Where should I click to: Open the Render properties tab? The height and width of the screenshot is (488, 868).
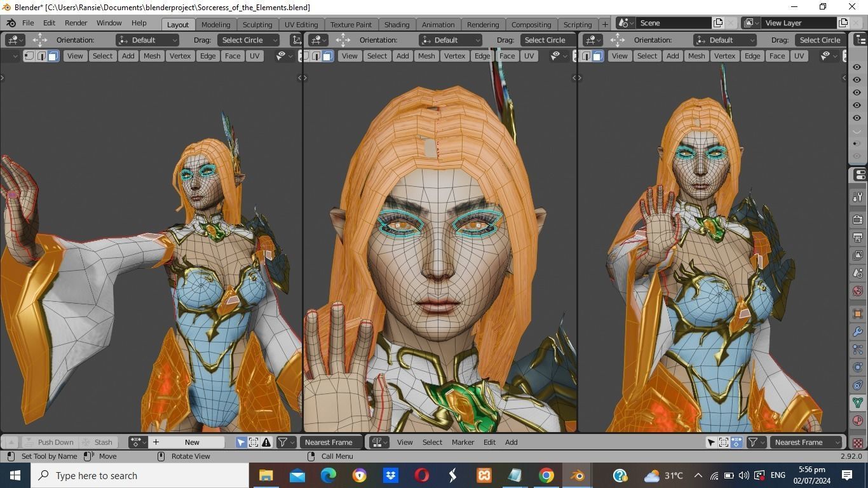(x=857, y=220)
